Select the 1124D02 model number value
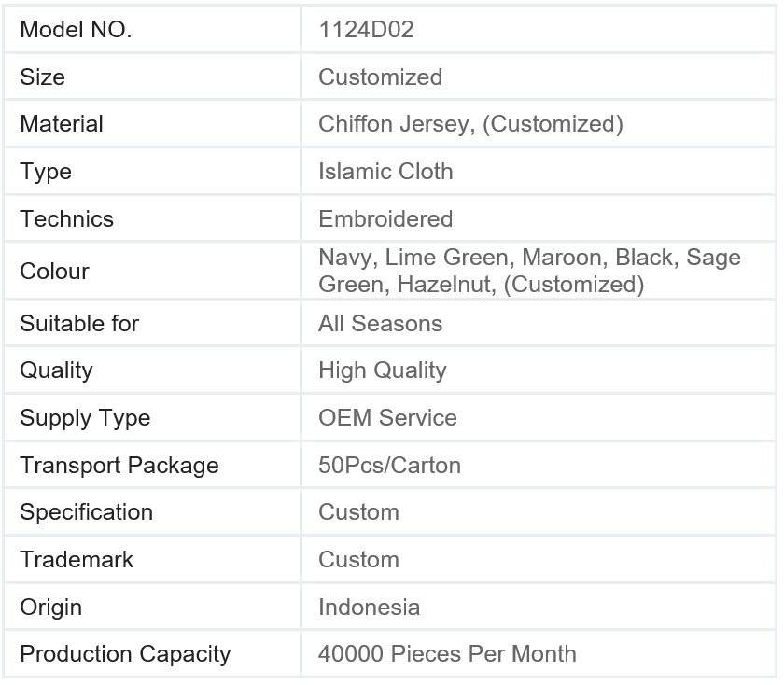 (366, 30)
